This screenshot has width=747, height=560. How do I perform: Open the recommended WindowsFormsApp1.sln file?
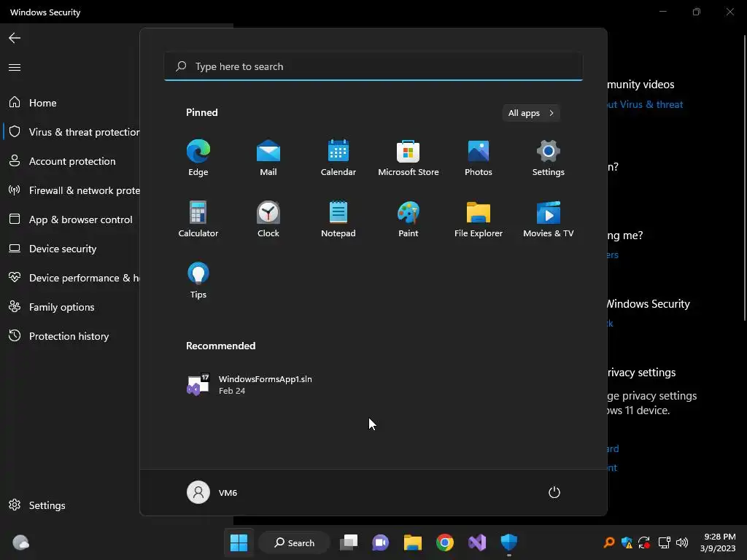coord(250,384)
